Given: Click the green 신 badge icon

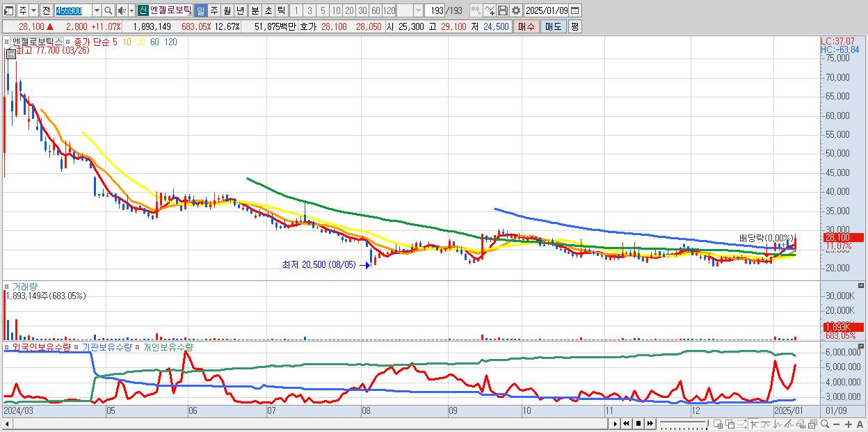Looking at the screenshot, I should 143,10.
